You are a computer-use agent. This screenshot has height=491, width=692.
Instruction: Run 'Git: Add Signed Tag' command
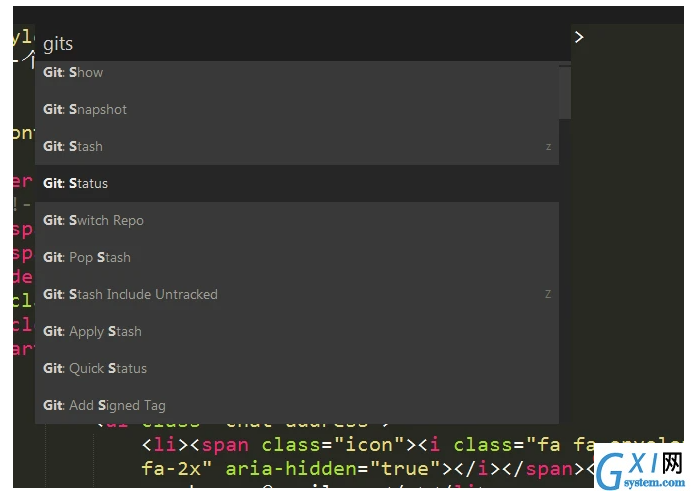click(297, 406)
